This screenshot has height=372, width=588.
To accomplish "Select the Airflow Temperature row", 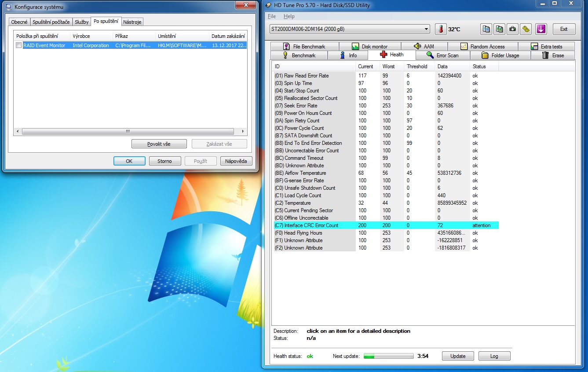I will click(x=385, y=173).
